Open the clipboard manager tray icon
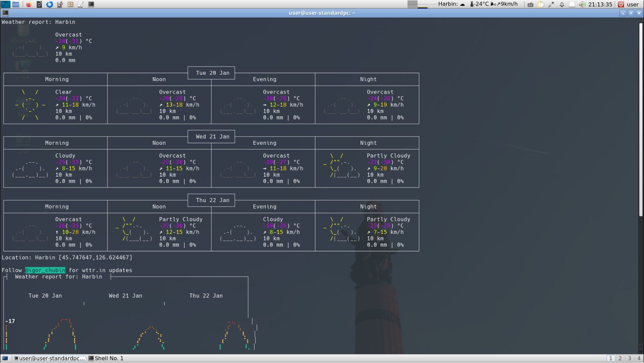Viewport: 644px width, 363px height. point(541,4)
